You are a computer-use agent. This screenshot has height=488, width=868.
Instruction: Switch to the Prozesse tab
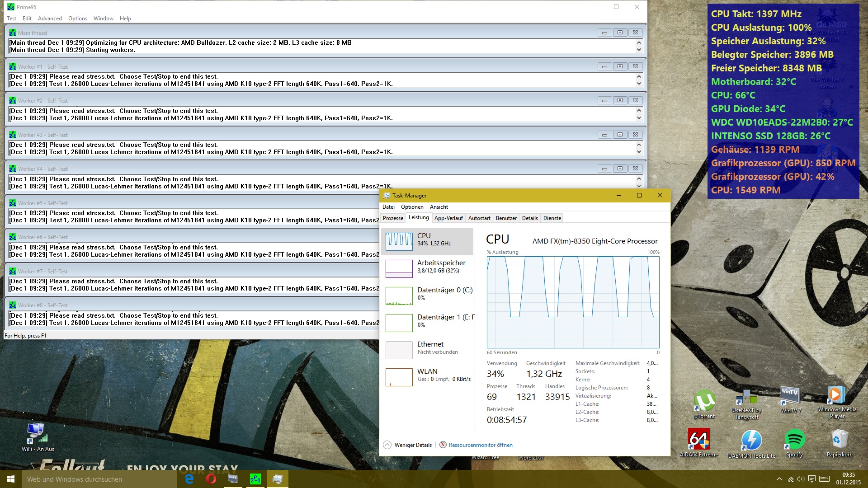point(393,218)
